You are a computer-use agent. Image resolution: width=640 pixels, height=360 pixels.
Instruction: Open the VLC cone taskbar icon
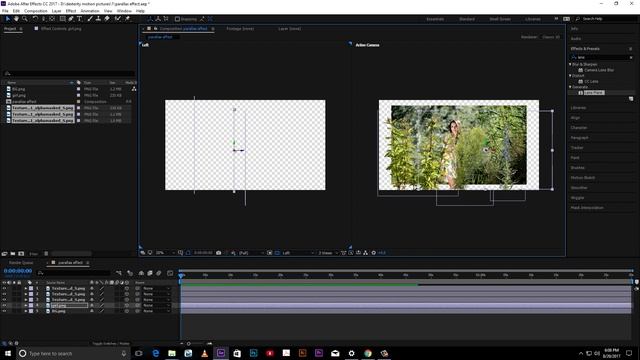click(204, 353)
